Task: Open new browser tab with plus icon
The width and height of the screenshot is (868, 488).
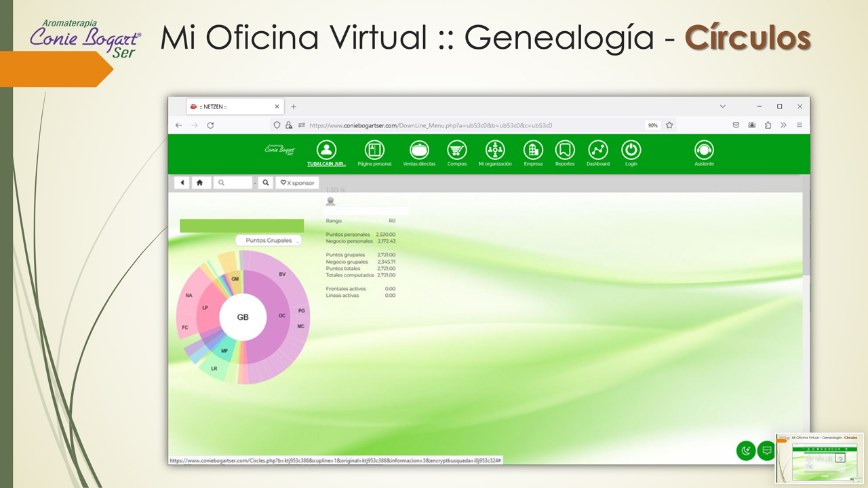Action: click(x=294, y=106)
